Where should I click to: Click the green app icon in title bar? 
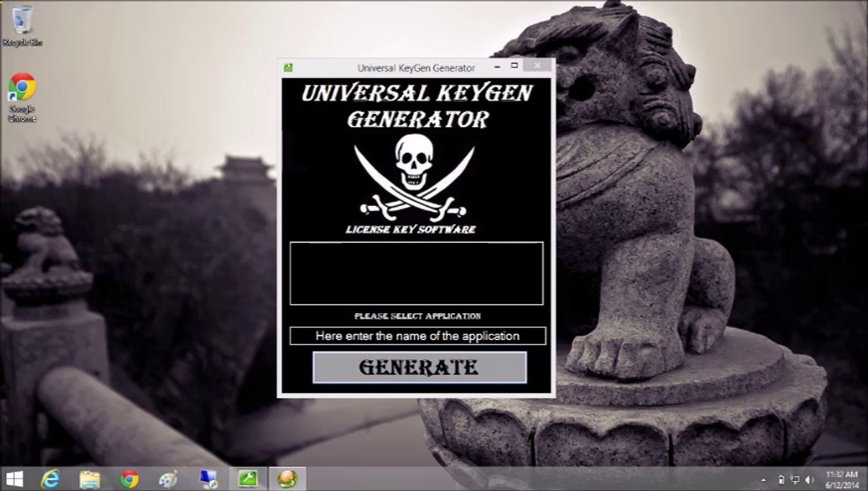[289, 68]
